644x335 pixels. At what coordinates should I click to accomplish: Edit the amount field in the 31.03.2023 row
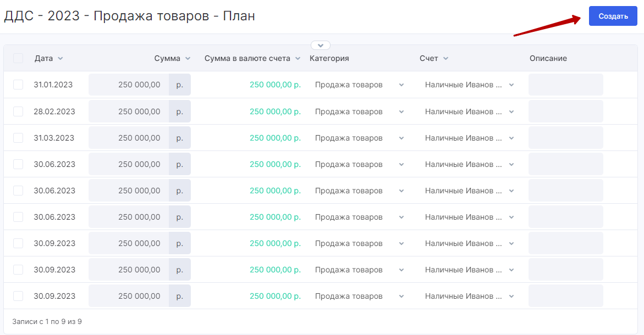coord(129,137)
